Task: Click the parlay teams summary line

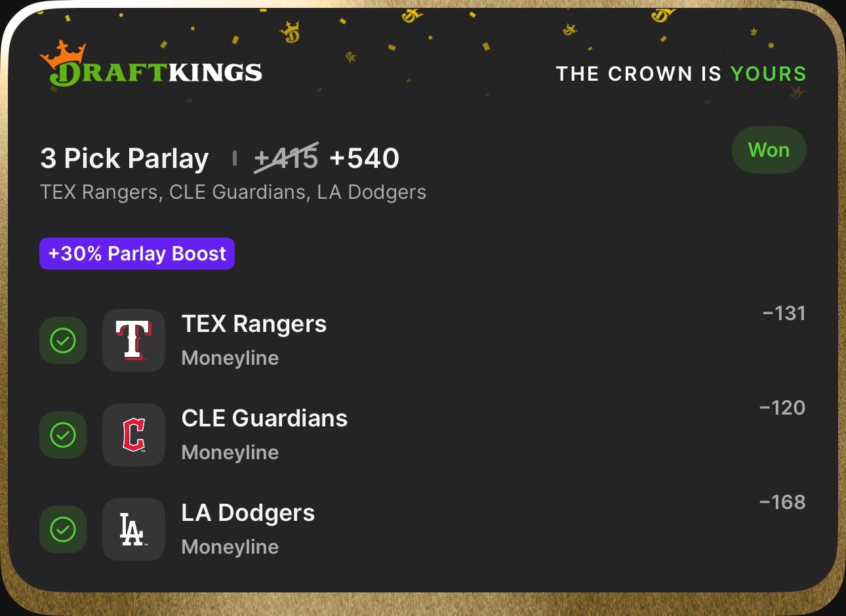Action: [233, 192]
